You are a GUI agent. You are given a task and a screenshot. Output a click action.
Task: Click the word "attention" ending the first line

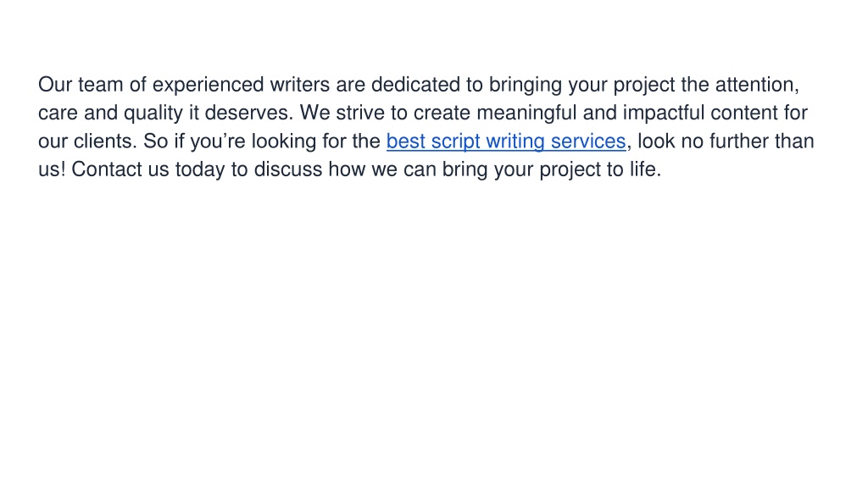(755, 85)
